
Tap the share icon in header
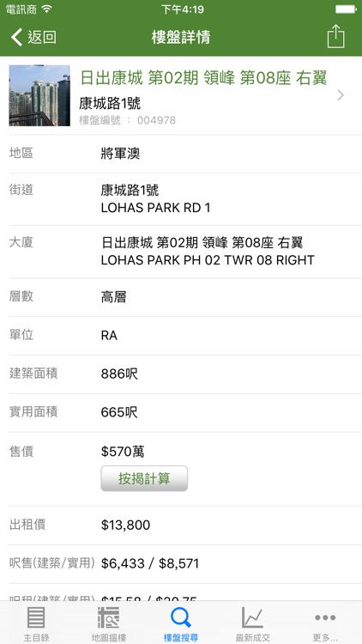point(335,37)
